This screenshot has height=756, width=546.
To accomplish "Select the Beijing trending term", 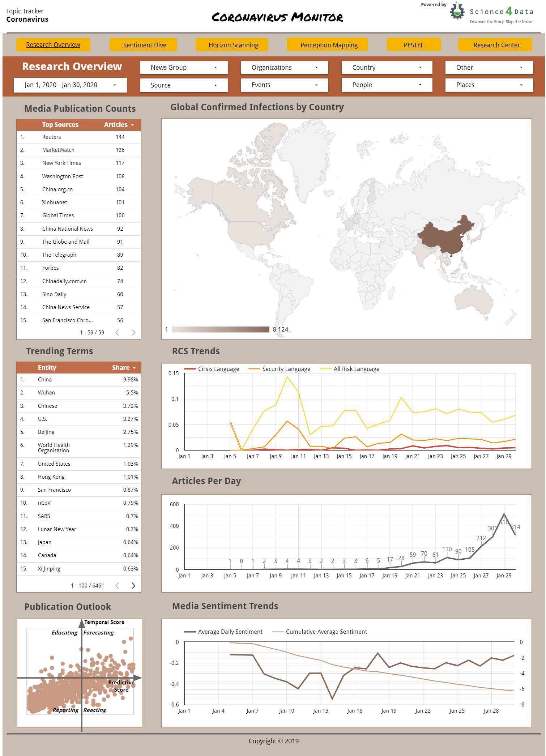I will pyautogui.click(x=79, y=432).
